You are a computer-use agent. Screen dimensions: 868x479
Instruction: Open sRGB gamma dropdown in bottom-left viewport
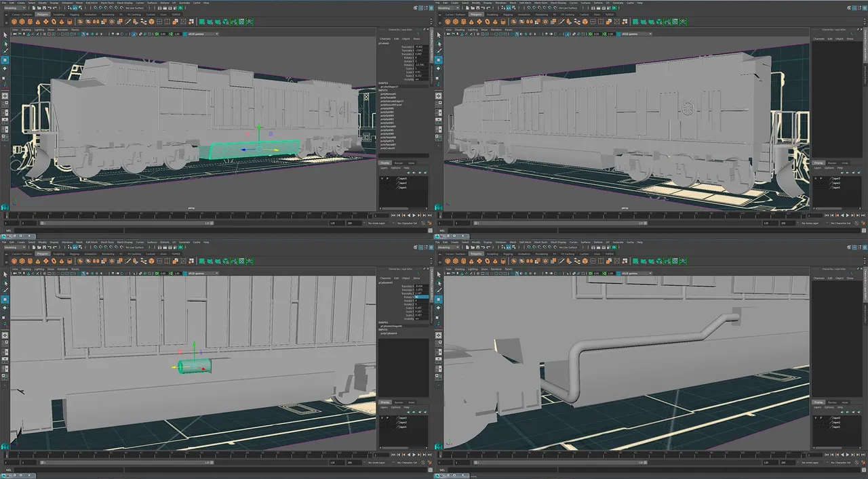point(203,273)
